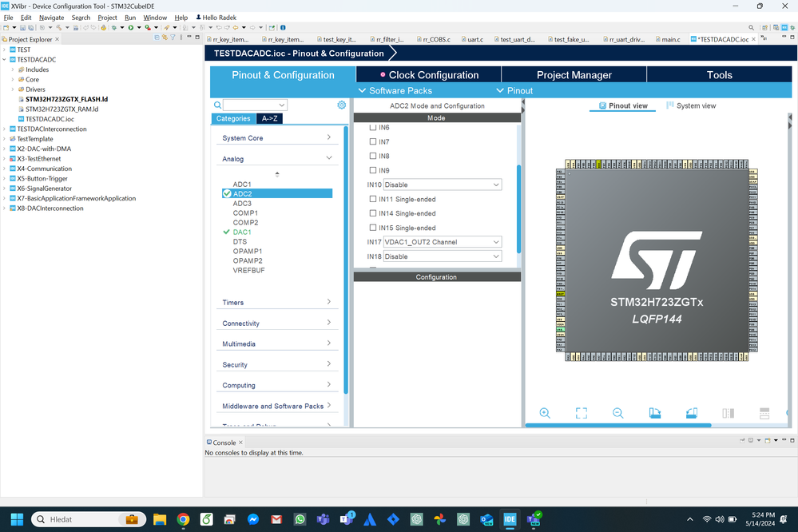This screenshot has width=798, height=532.
Task: Fit the chip to the view area
Action: pos(582,413)
